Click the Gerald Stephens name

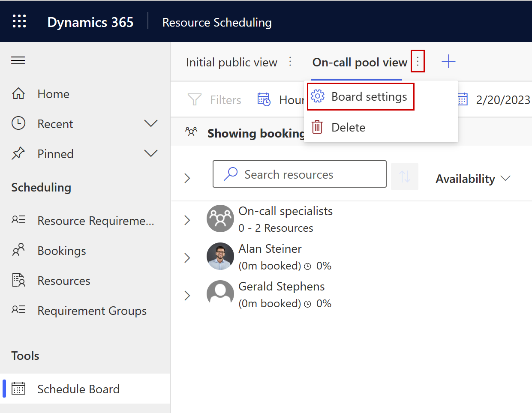coord(282,286)
